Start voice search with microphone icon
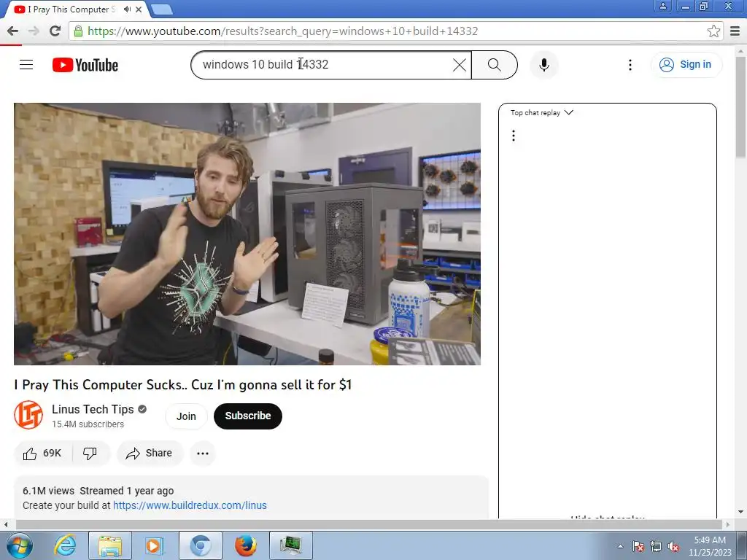 544,65
